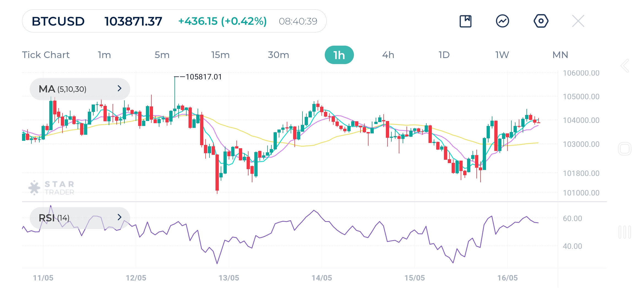Open the indicators icon in the header
The width and height of the screenshot is (644, 297).
coord(503,21)
